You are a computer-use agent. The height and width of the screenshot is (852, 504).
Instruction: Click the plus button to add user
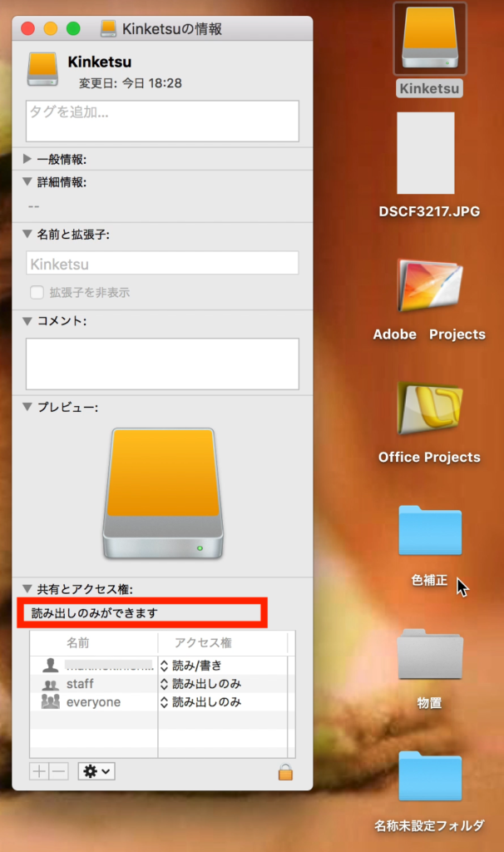(39, 771)
